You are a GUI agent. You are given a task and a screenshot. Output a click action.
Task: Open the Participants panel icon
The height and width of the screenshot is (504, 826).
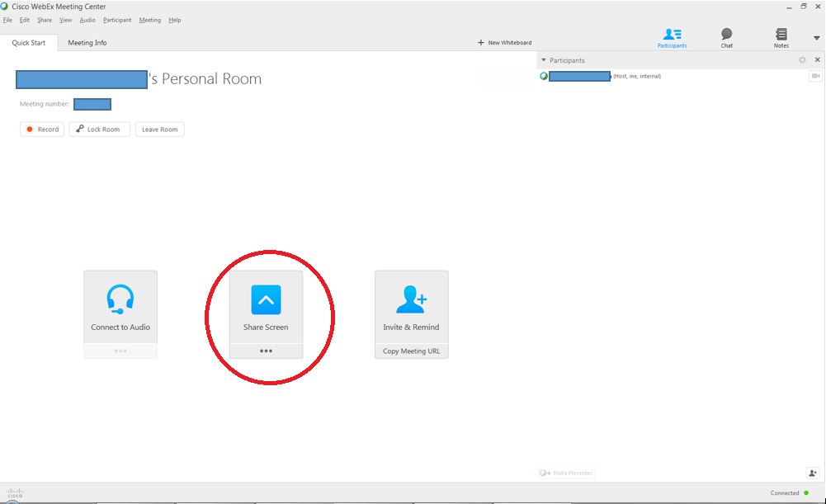click(673, 38)
